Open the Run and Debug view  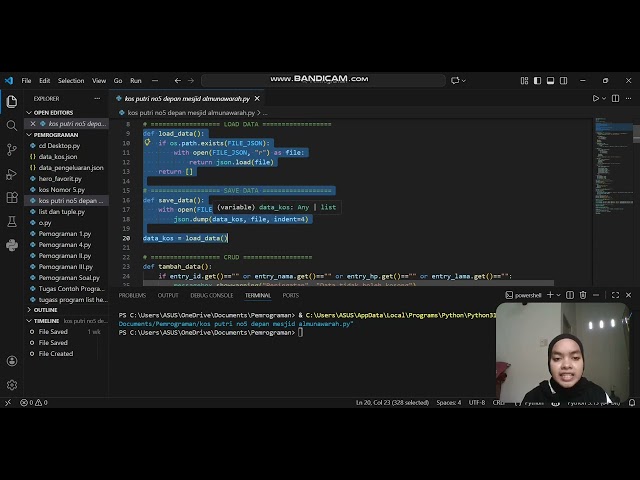pos(12,173)
